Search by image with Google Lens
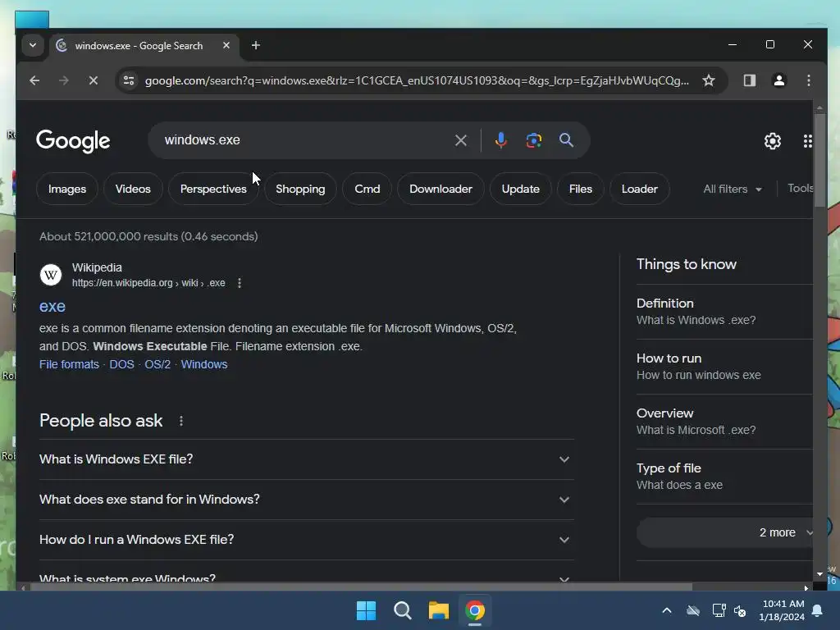Image resolution: width=840 pixels, height=630 pixels. 533,140
